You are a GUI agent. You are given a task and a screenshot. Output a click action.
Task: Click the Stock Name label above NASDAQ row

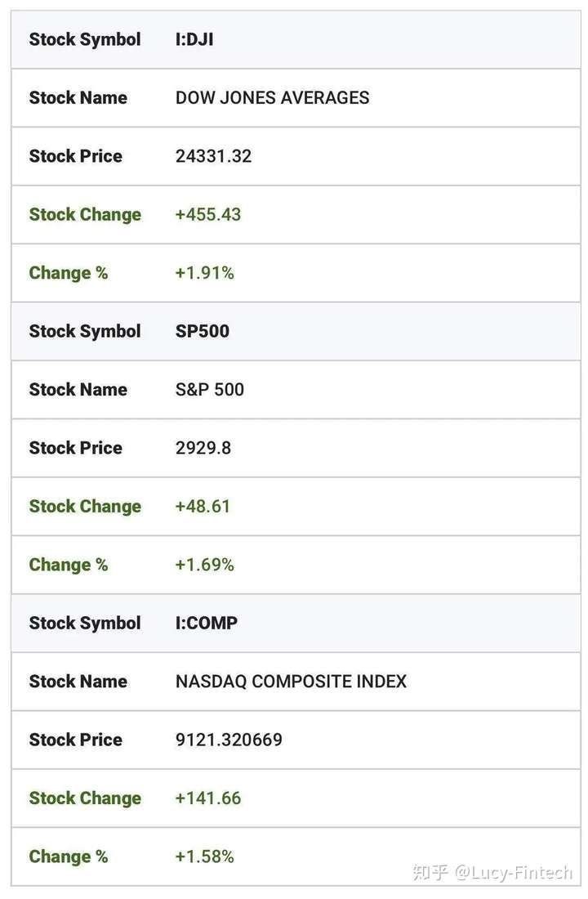tap(78, 682)
